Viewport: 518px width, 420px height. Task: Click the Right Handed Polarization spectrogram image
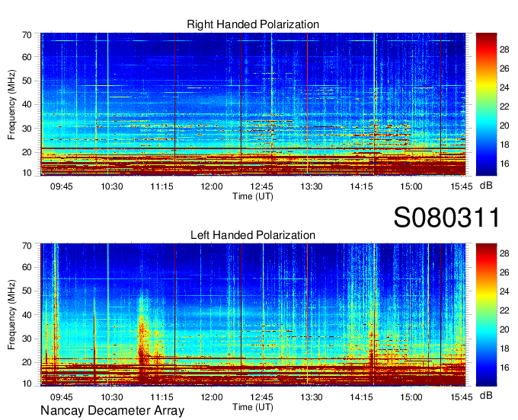click(253, 104)
